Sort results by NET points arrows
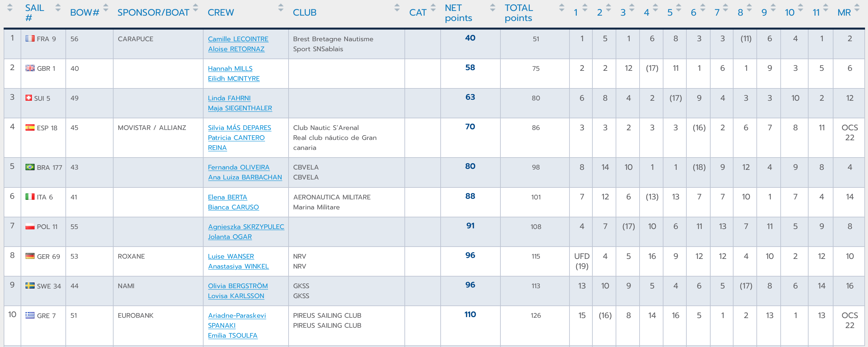 point(493,8)
